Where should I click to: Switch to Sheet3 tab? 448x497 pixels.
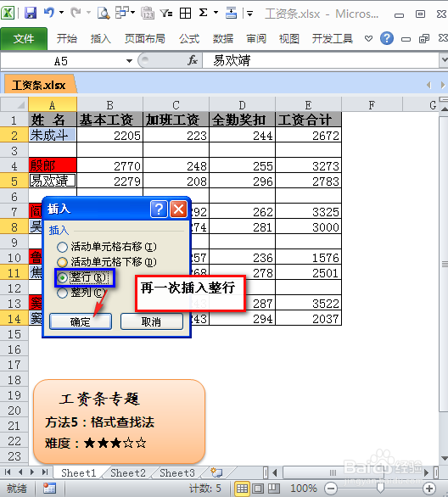pos(177,472)
